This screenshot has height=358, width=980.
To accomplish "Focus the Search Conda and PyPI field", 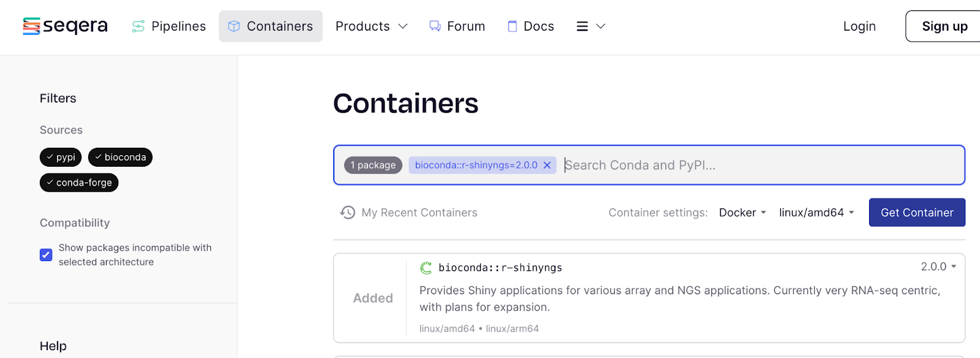I will click(759, 166).
